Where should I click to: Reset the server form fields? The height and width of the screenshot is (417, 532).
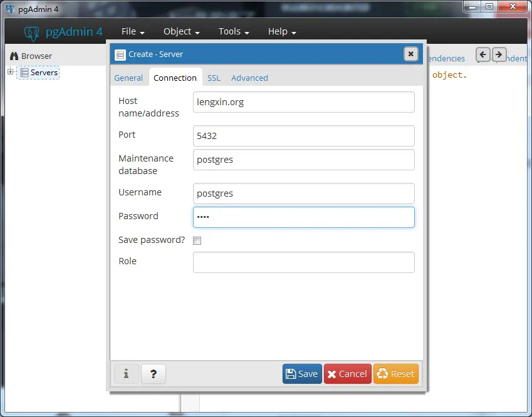click(396, 374)
